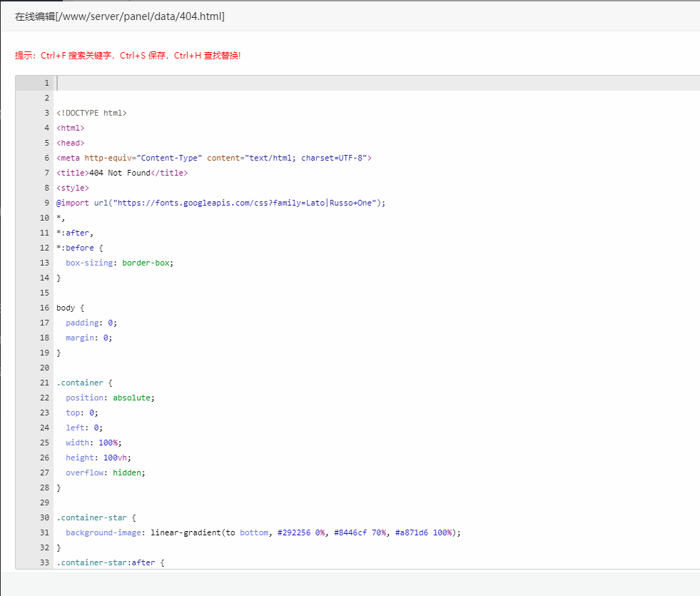Click the *:after, selector line
This screenshot has height=596, width=700.
(x=75, y=233)
